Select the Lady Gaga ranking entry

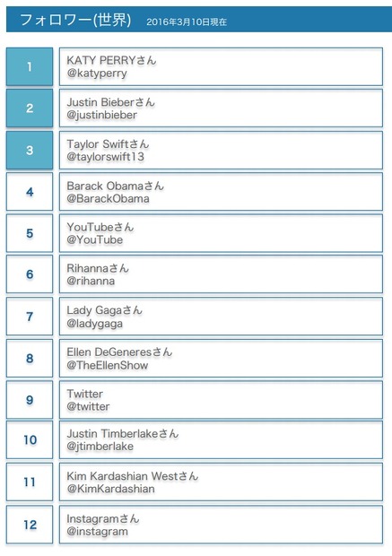point(221,317)
